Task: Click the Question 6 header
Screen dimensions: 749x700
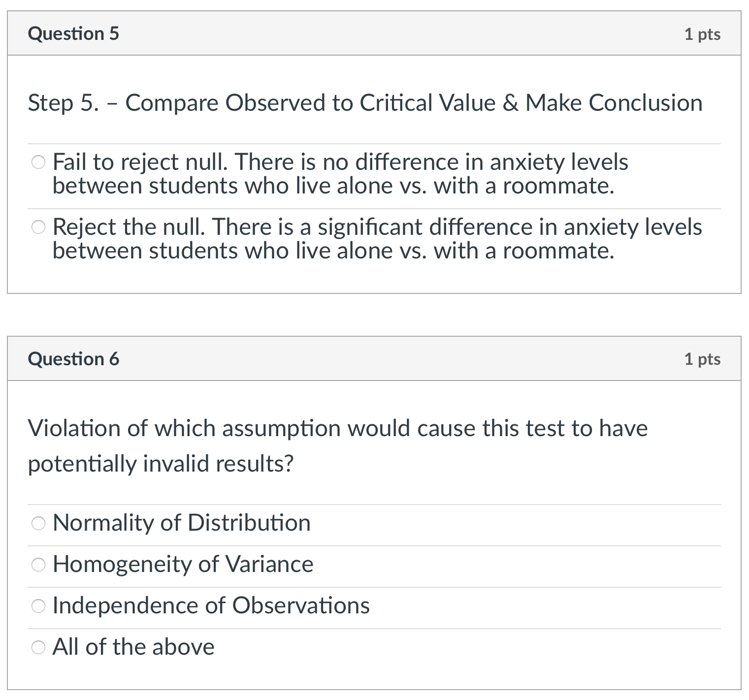Action: point(74,359)
